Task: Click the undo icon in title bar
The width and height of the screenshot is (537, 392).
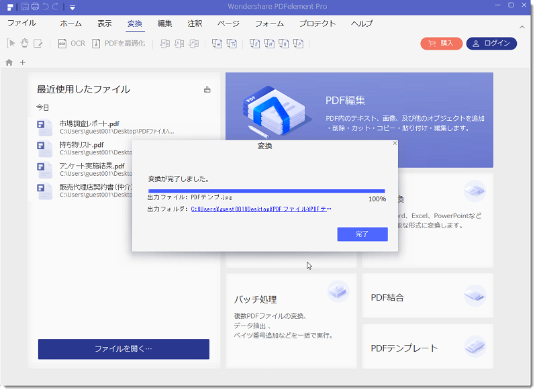Action: pyautogui.click(x=46, y=7)
